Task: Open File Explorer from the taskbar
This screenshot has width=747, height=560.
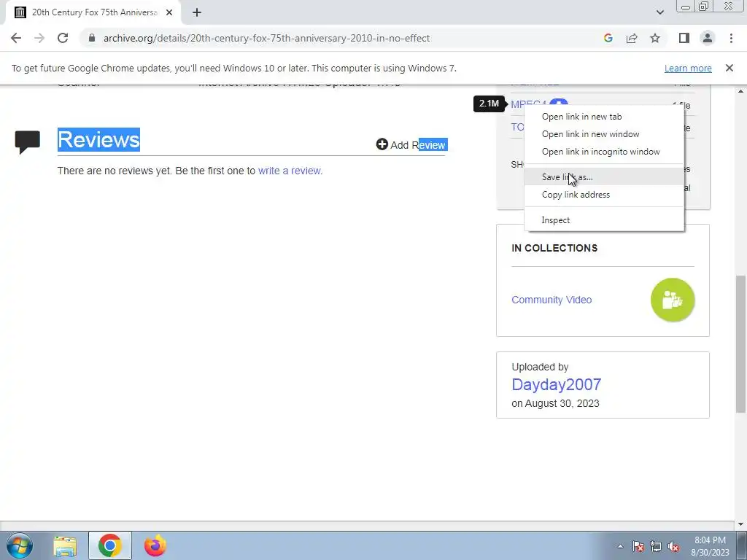Action: [65, 545]
